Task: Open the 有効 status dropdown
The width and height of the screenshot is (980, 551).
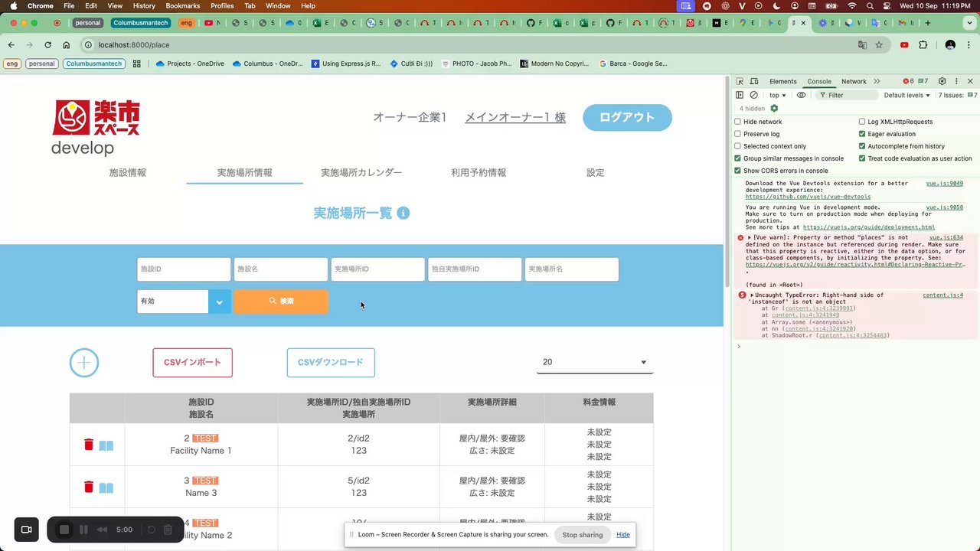Action: (x=184, y=302)
